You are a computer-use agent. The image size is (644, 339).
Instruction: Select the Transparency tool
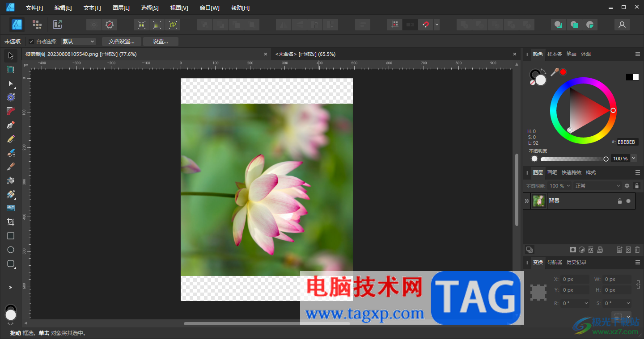(11, 194)
